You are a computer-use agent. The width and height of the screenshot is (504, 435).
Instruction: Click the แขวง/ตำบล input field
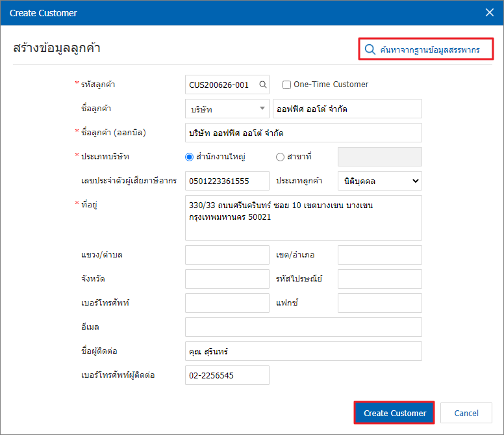tap(227, 255)
